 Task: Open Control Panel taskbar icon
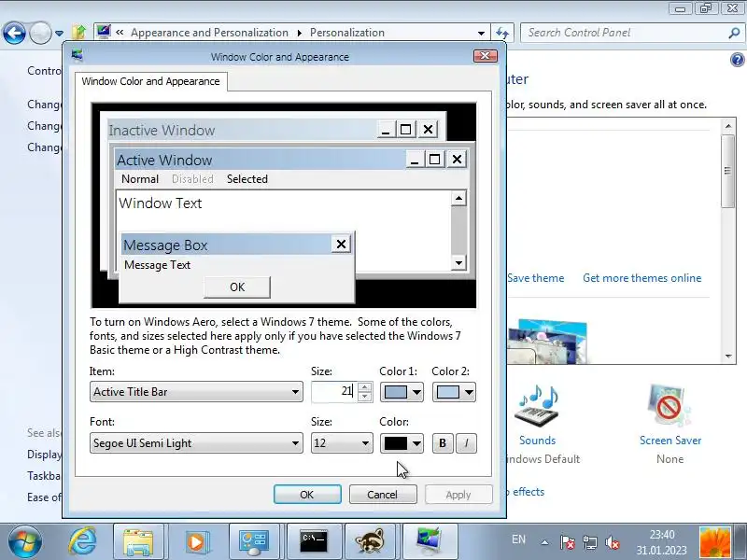(x=254, y=542)
